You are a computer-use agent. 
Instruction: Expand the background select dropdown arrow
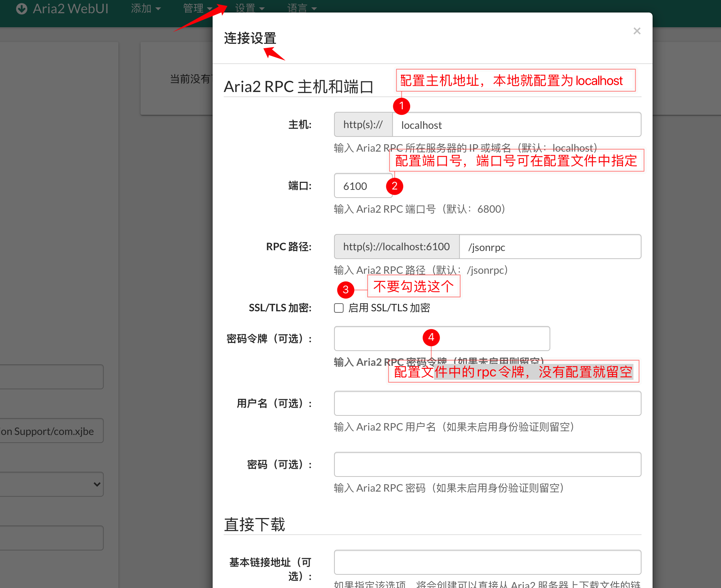pos(97,484)
